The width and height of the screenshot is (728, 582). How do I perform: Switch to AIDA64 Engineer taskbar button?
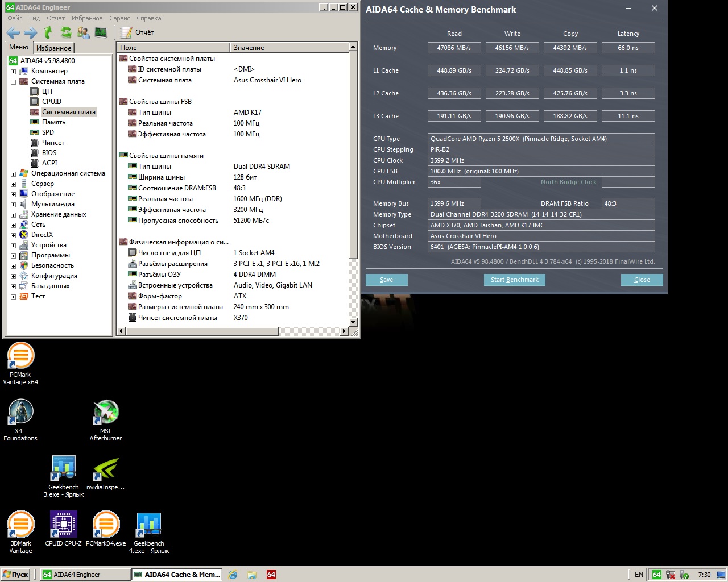point(86,575)
